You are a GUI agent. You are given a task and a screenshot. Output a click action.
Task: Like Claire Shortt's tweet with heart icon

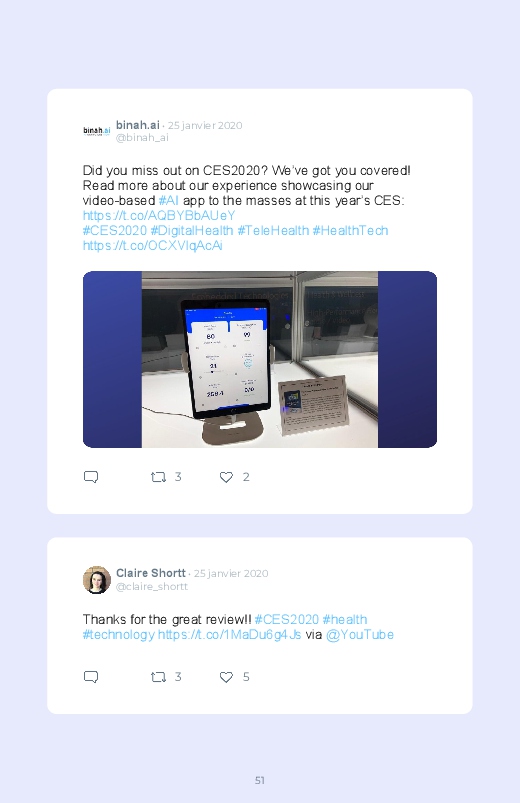[226, 677]
